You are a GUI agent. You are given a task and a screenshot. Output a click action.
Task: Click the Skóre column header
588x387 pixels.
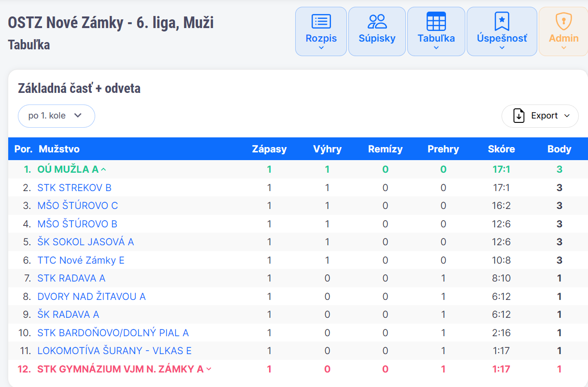[502, 149]
